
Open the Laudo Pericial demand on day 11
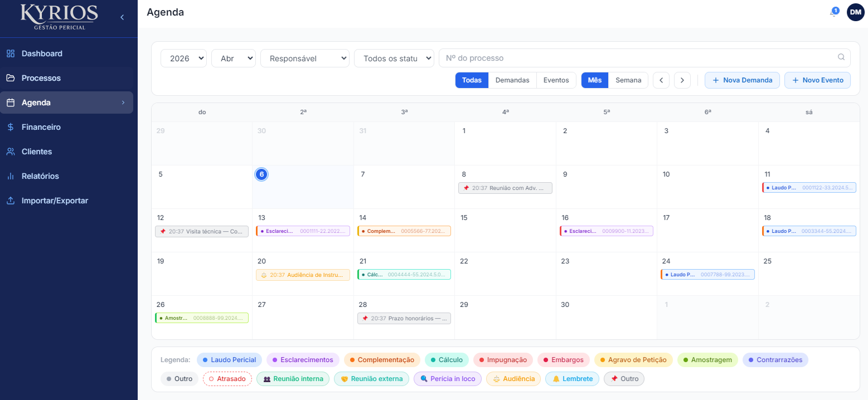[x=809, y=188]
